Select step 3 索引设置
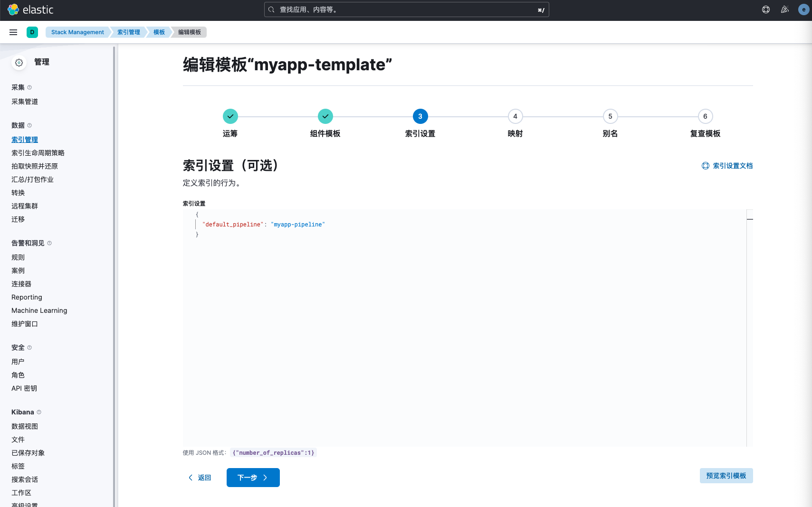 [x=420, y=116]
